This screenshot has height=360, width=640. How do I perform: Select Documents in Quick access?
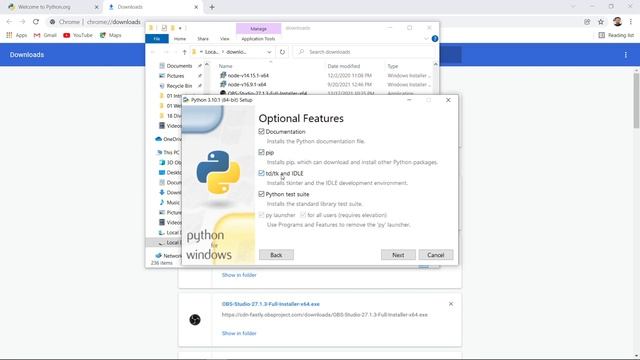coord(179,66)
